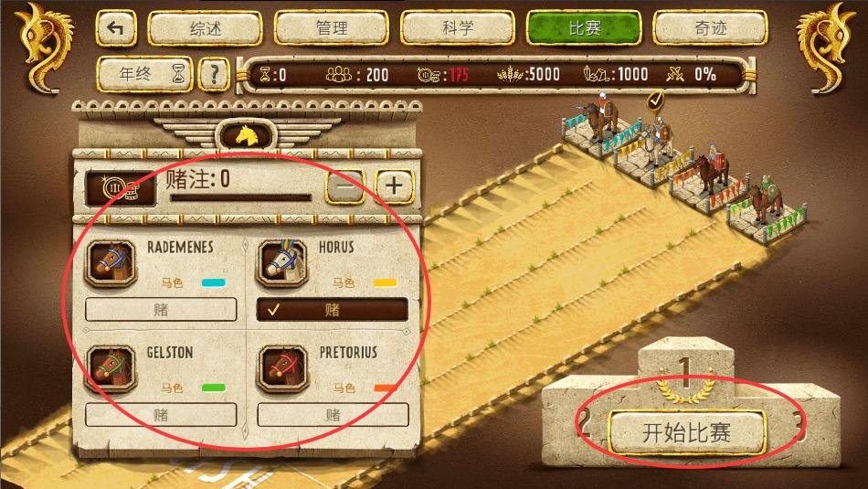Click the Rademenes horse portrait

pos(111,263)
